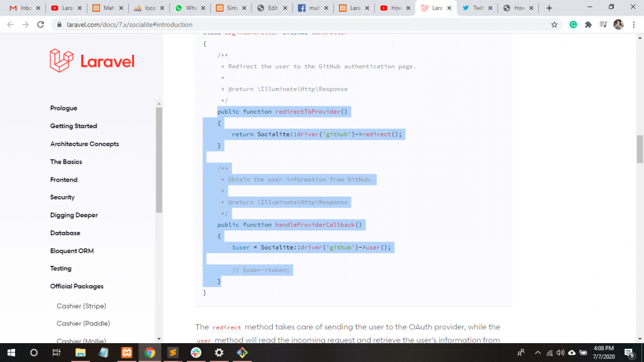Image resolution: width=644 pixels, height=362 pixels.
Task: Click the Chrome icon in the taskbar
Action: [150, 353]
